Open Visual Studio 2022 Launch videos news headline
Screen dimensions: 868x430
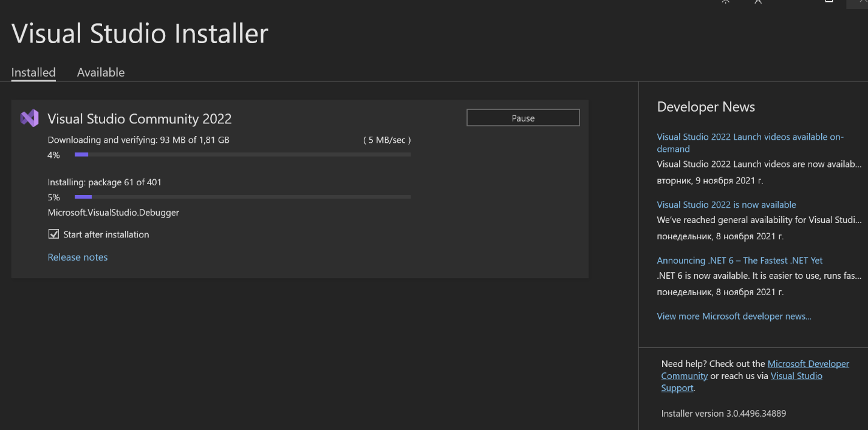(750, 143)
